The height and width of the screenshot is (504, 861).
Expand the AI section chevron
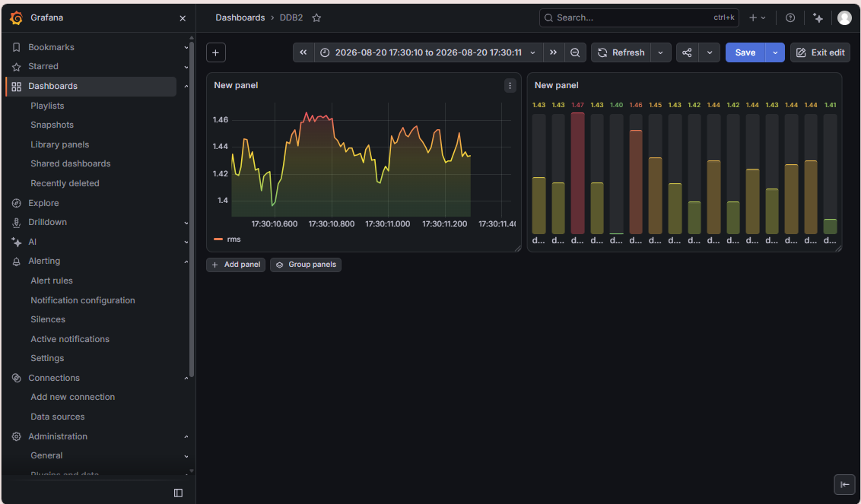pos(186,242)
